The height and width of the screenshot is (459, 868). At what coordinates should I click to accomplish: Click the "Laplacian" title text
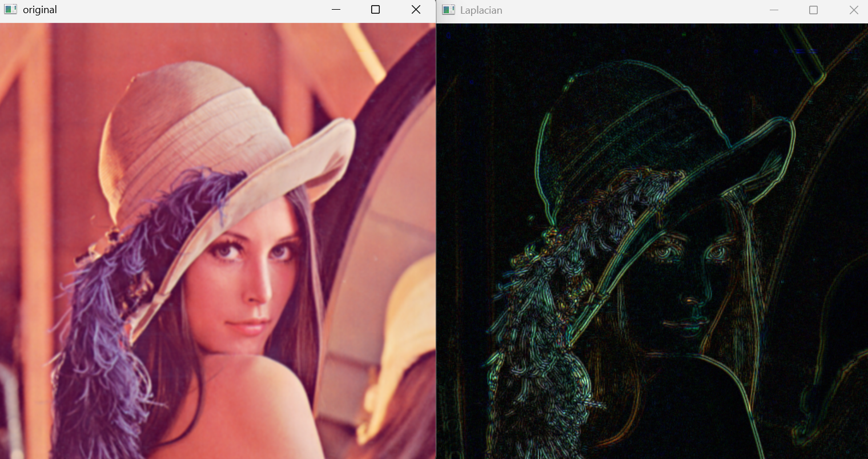pyautogui.click(x=481, y=10)
